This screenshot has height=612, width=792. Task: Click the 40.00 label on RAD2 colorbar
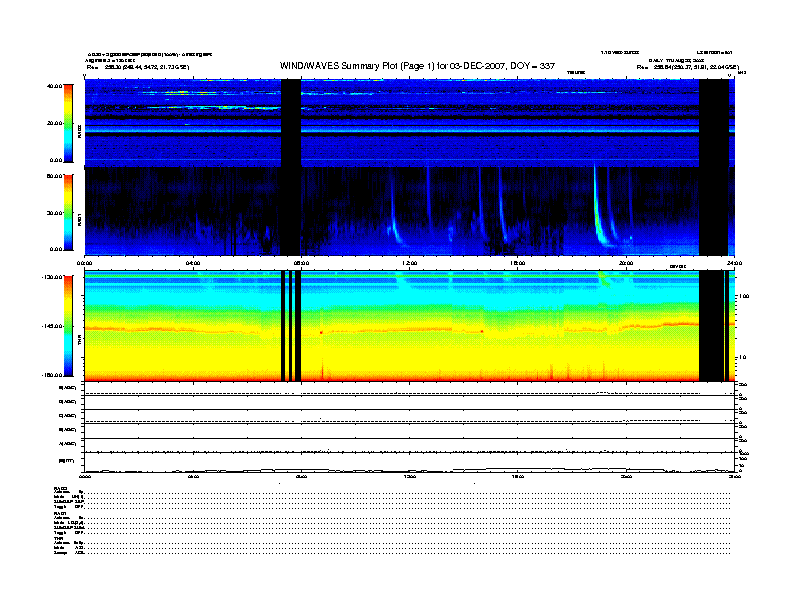(54, 86)
